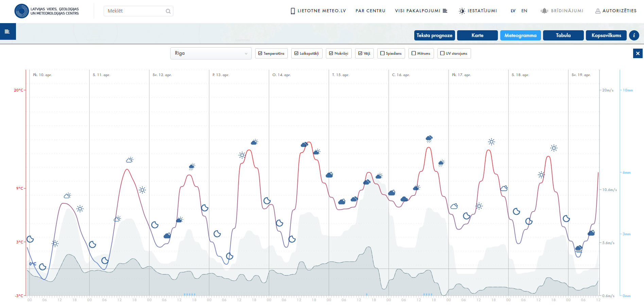The image size is (644, 307).
Task: Click the LVĢMC logo icon
Action: [x=21, y=11]
